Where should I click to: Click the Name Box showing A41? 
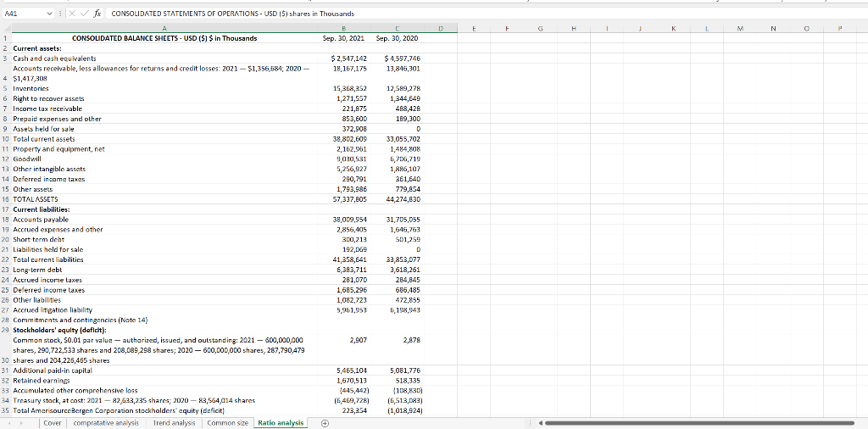tap(23, 14)
